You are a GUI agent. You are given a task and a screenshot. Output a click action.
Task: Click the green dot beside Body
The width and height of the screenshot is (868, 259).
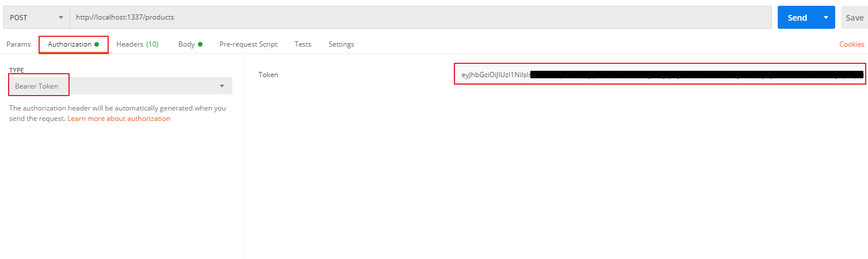[x=200, y=44]
